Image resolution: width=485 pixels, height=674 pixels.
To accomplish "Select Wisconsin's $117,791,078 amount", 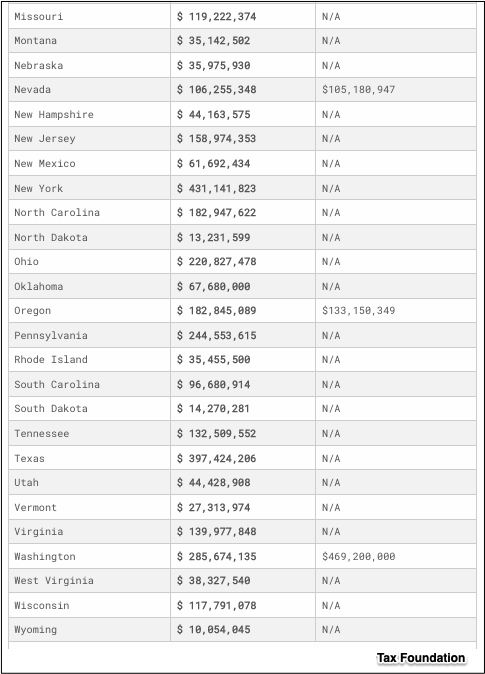I will pos(216,606).
